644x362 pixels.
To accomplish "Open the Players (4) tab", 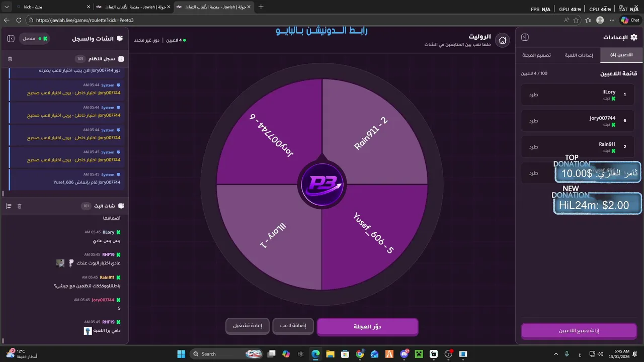I will (x=620, y=55).
